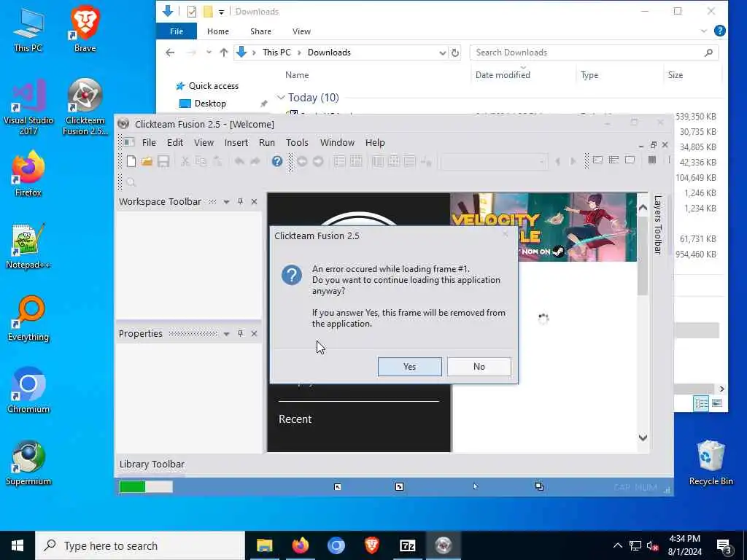Open address bar history dropdown in explorer
The image size is (747, 560).
point(442,52)
